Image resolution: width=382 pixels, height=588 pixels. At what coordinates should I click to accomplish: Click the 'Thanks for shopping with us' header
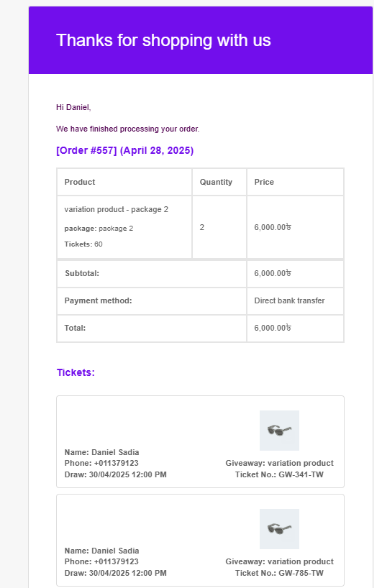click(163, 40)
